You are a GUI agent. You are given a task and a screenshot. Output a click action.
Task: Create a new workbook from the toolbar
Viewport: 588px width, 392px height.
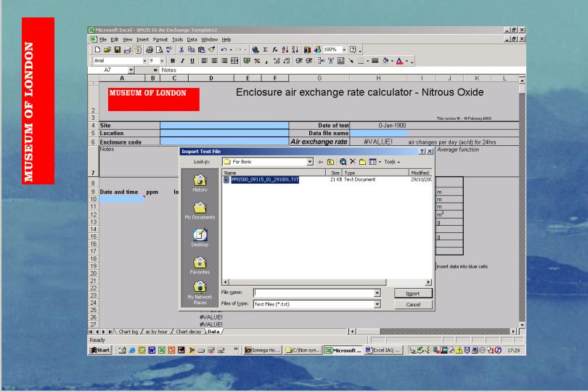point(97,49)
